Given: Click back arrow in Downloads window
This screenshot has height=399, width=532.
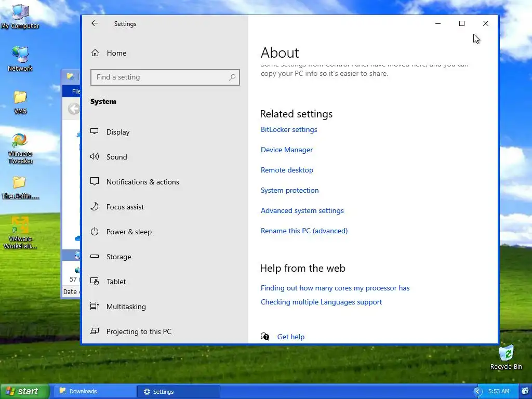Looking at the screenshot, I should (x=74, y=109).
